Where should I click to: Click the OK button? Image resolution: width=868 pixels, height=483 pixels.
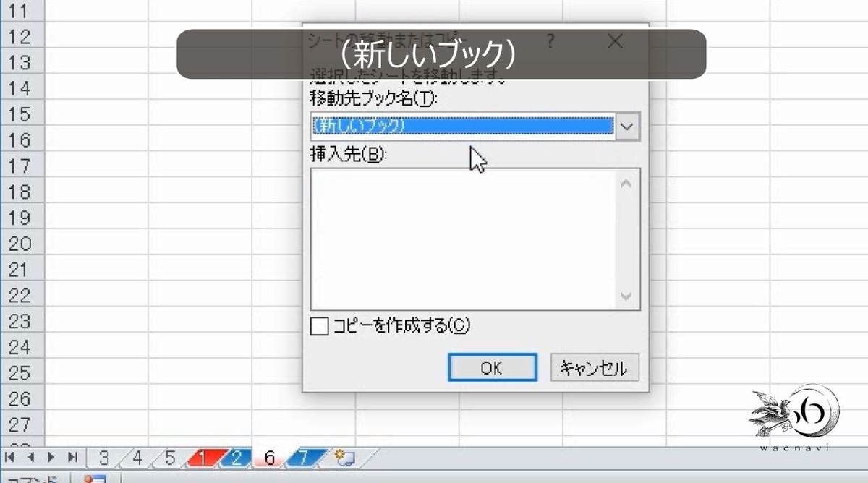[493, 367]
